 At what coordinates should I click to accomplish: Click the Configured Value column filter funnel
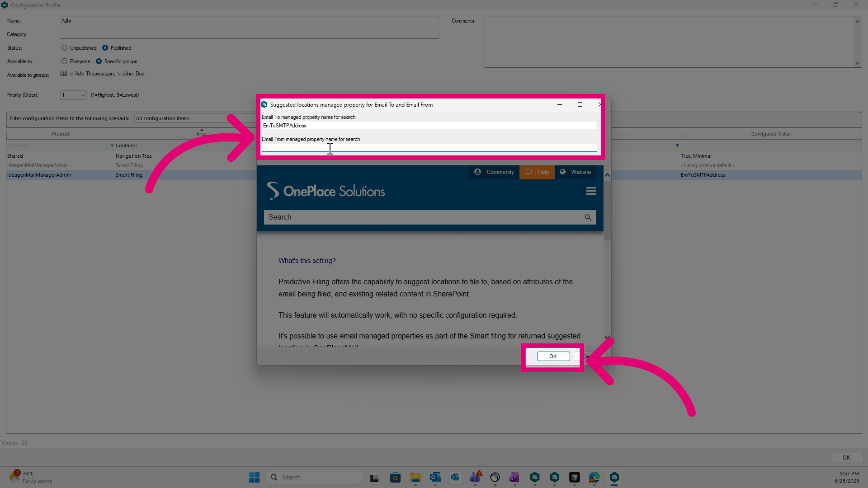[677, 145]
